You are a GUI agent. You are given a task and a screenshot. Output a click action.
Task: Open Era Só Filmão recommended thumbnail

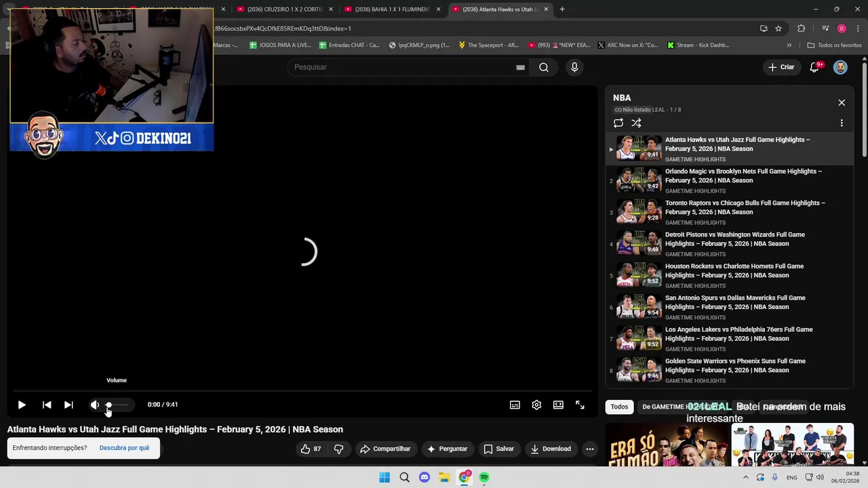[666, 445]
